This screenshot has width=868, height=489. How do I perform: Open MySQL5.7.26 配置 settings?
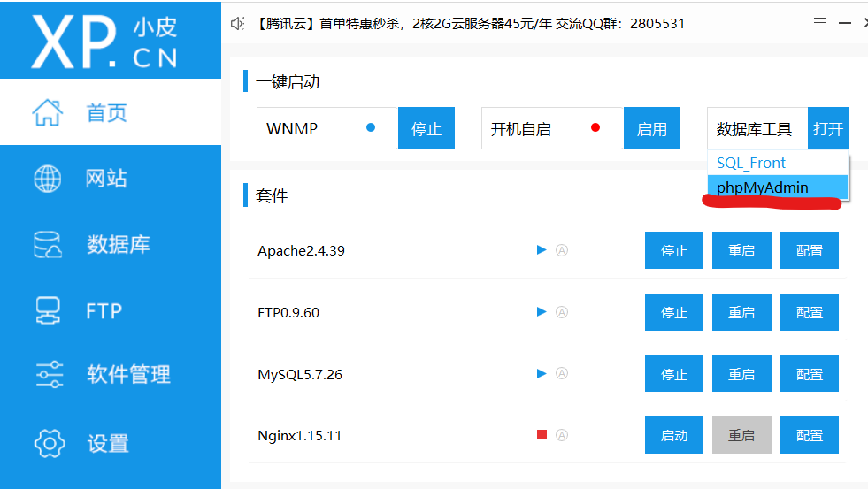(x=810, y=373)
